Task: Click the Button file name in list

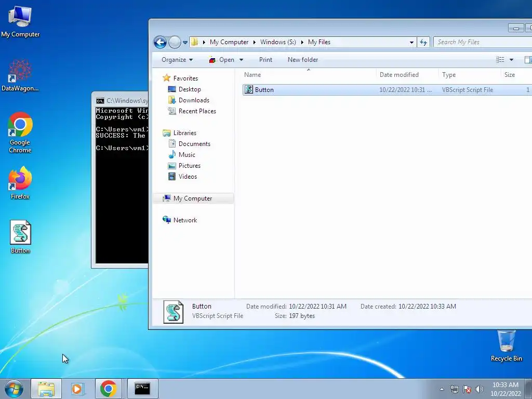Action: [264, 89]
